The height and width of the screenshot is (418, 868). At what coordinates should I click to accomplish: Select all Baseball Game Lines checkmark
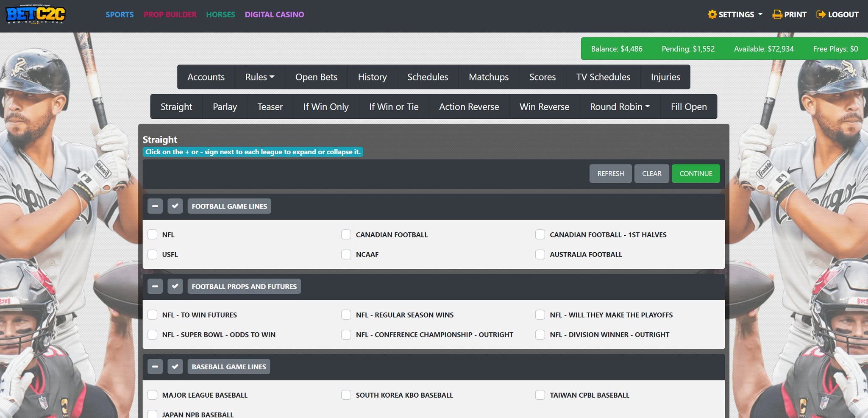(175, 367)
